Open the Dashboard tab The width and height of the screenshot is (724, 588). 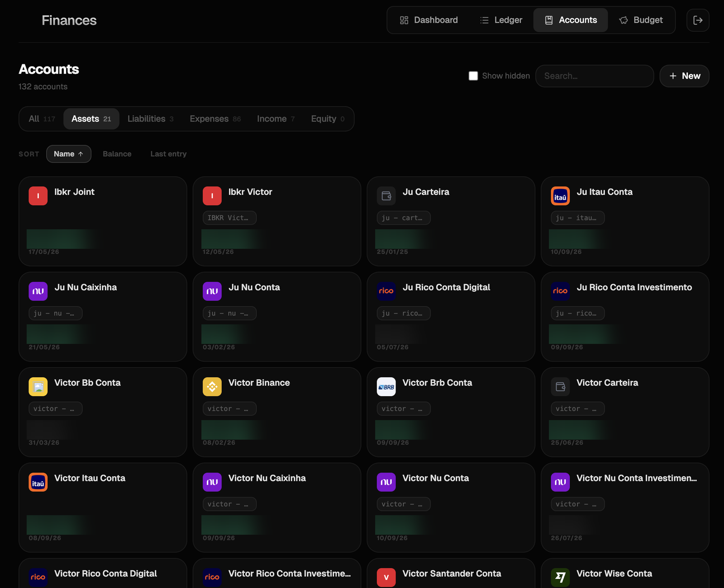(x=429, y=20)
